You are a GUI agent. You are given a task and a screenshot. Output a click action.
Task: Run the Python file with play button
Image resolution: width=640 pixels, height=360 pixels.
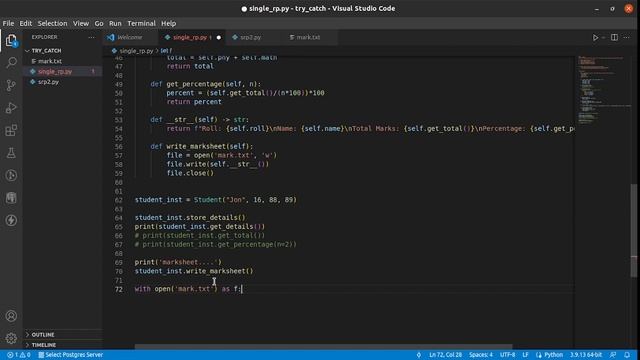pos(595,38)
